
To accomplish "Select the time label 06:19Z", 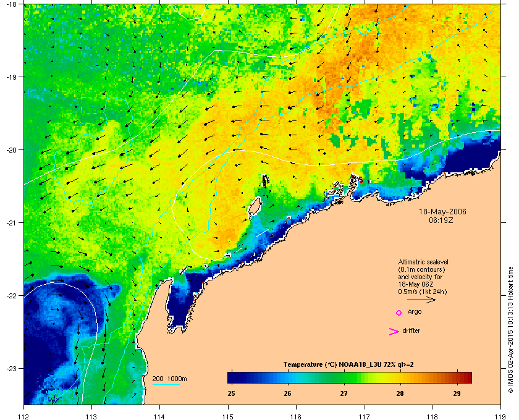I will click(x=441, y=220).
